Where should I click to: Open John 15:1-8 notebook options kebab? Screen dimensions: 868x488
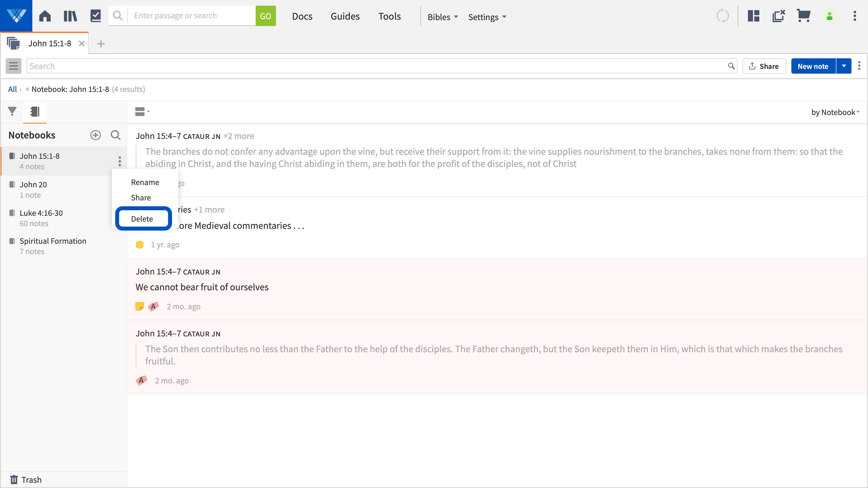[120, 161]
